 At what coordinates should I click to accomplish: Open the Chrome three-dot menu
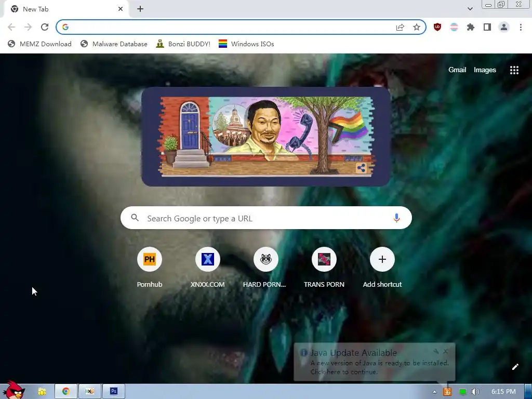[521, 27]
